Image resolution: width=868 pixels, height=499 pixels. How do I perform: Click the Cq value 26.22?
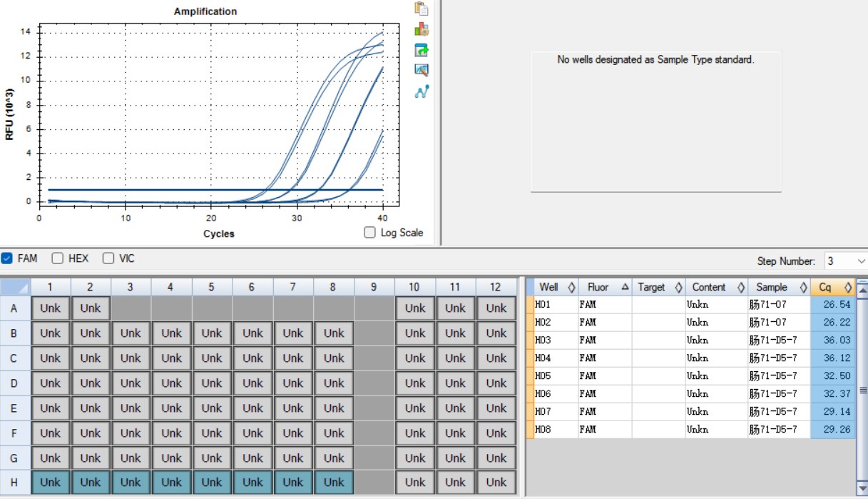pos(836,323)
